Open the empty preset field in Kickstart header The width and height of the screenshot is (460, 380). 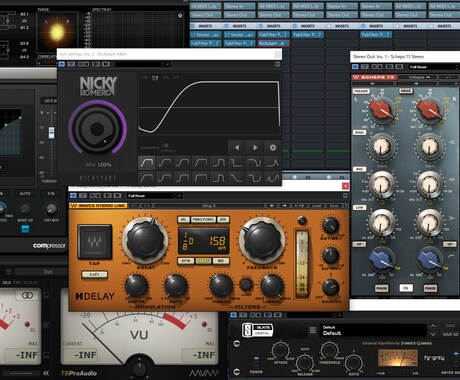click(x=139, y=64)
